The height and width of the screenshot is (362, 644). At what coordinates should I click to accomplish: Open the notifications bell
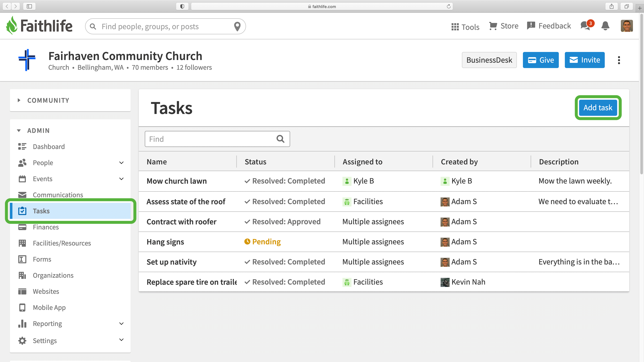605,26
